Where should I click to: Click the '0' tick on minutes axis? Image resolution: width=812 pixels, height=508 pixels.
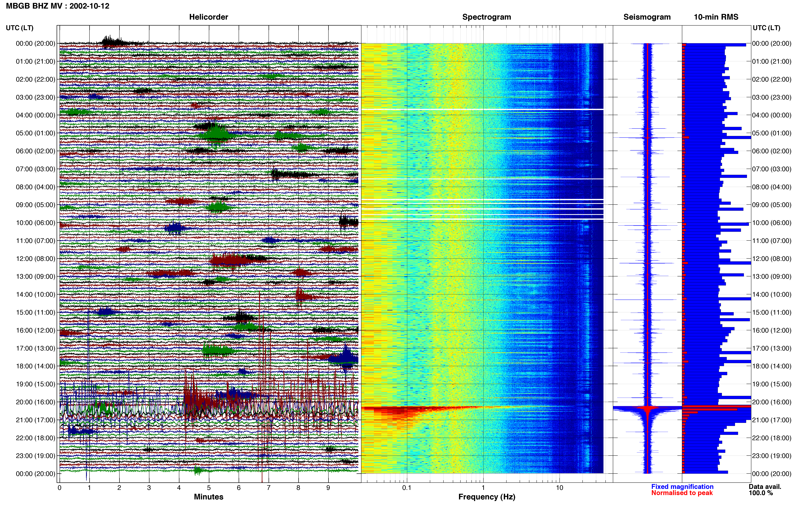pyautogui.click(x=59, y=488)
